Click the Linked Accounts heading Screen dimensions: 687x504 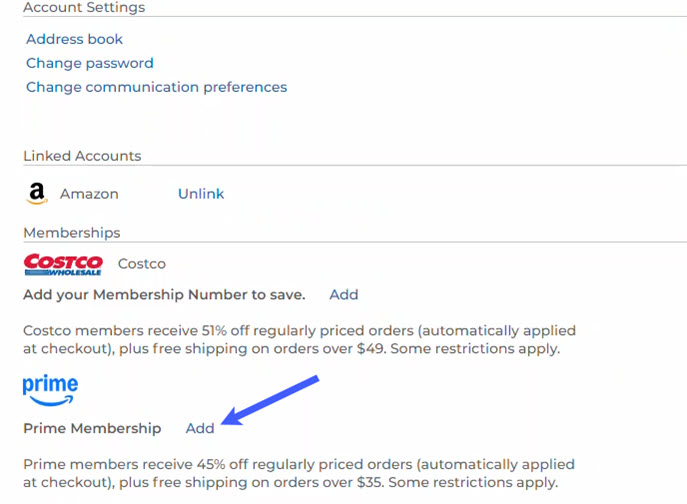(x=82, y=156)
